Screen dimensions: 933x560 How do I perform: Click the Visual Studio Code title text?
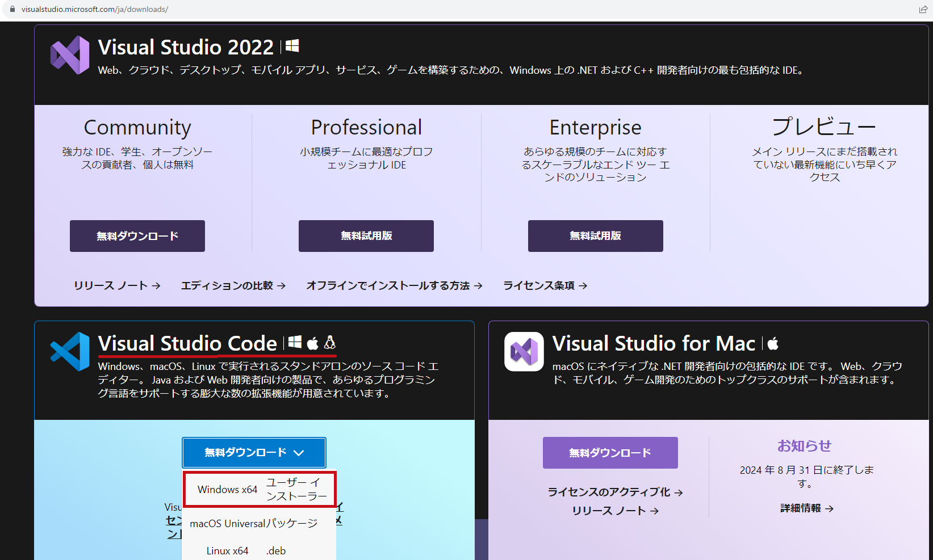point(187,343)
